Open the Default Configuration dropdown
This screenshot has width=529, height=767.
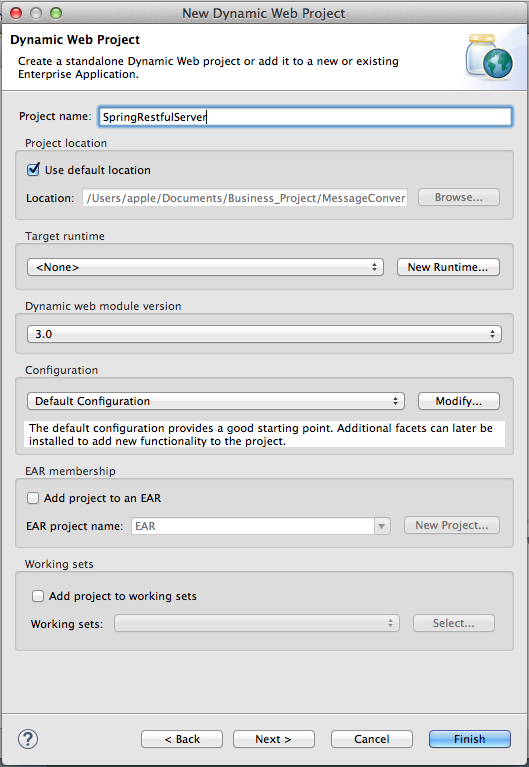216,401
